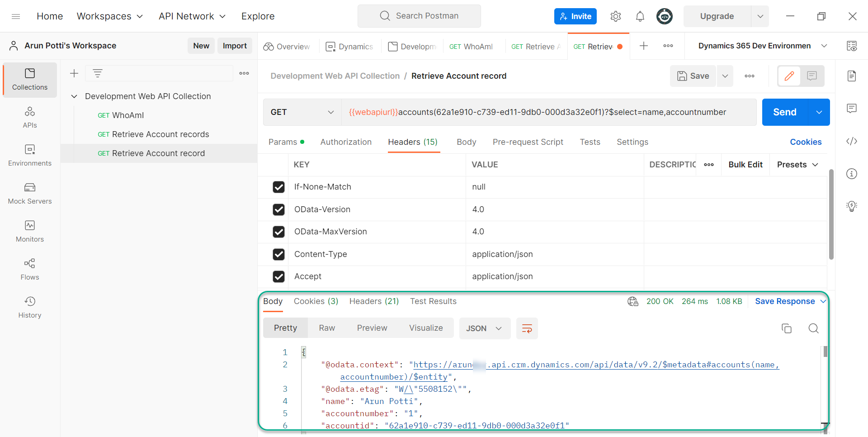This screenshot has height=437, width=868.
Task: Open the code snippet panel icon
Action: pyautogui.click(x=852, y=141)
